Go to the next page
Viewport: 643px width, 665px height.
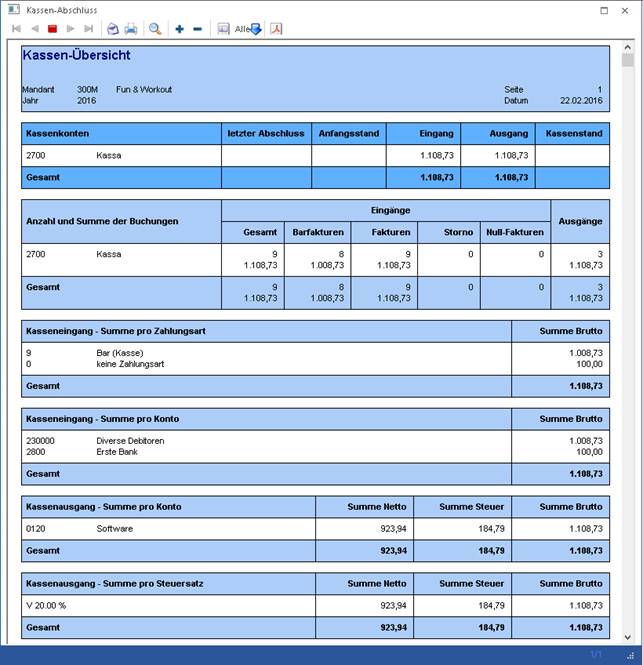pos(71,29)
